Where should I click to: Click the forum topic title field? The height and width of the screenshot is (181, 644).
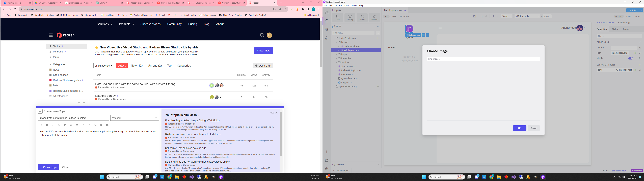pos(73,118)
